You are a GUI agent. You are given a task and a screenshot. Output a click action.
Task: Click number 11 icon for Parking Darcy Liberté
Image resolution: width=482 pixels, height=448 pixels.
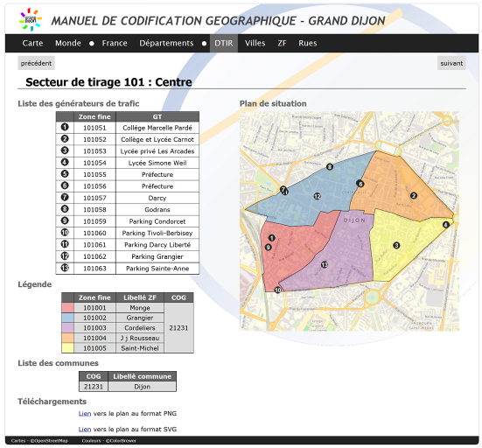tap(65, 244)
